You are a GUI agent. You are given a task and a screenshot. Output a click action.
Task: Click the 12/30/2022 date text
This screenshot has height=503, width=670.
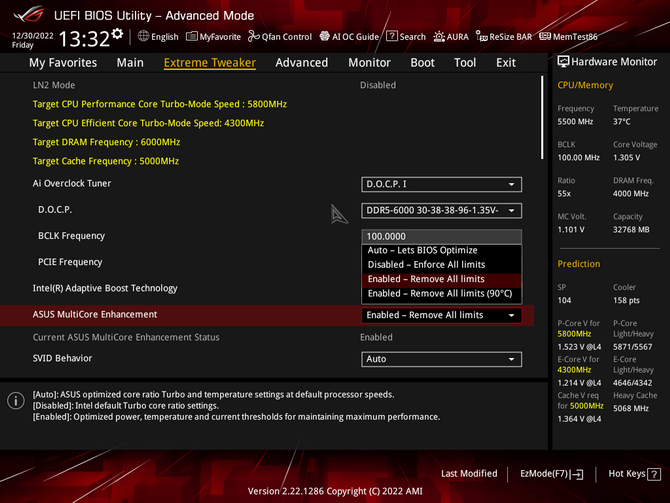tap(32, 36)
